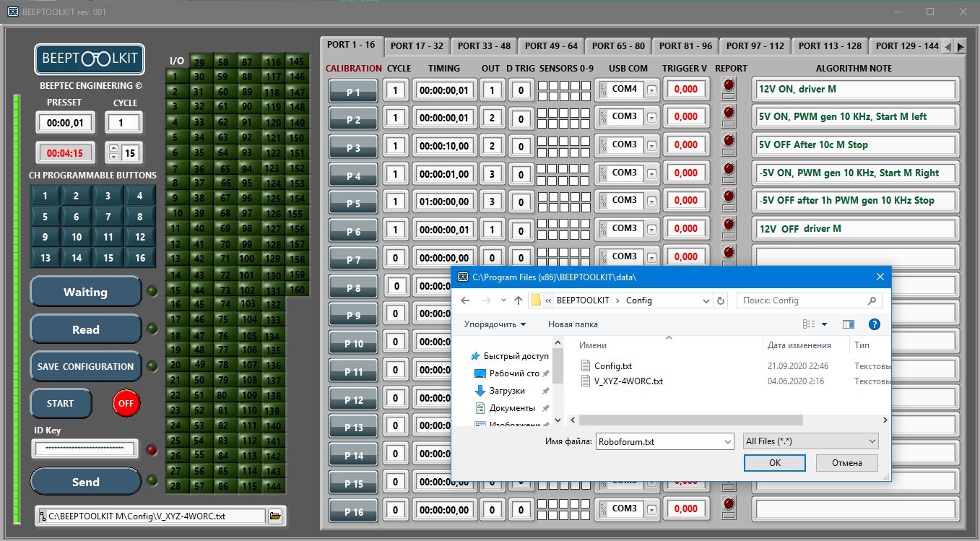Click the up arrow icon in file dialog
Image resolution: width=980 pixels, height=541 pixels.
pos(518,300)
